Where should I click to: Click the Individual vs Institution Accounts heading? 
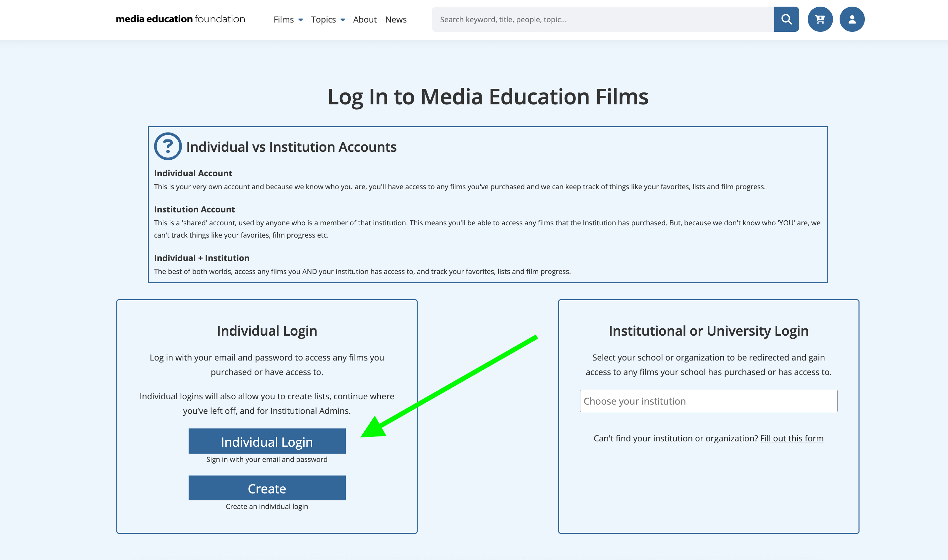click(x=291, y=147)
